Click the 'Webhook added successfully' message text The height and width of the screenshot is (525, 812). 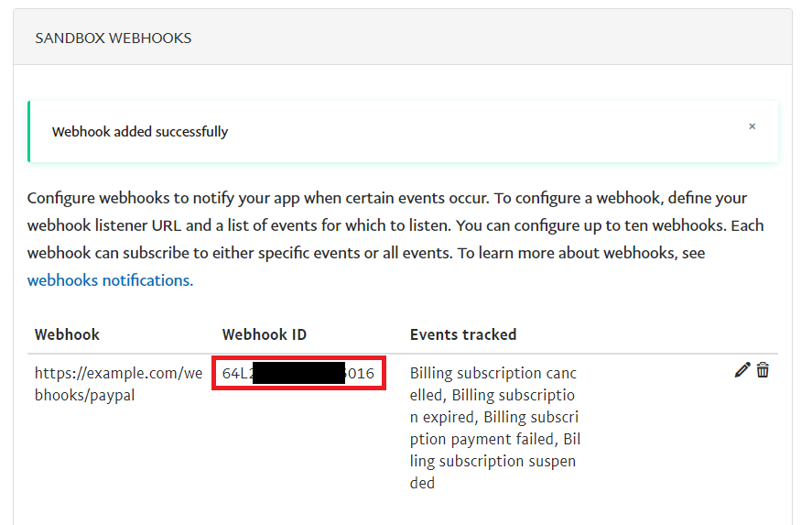pyautogui.click(x=140, y=132)
